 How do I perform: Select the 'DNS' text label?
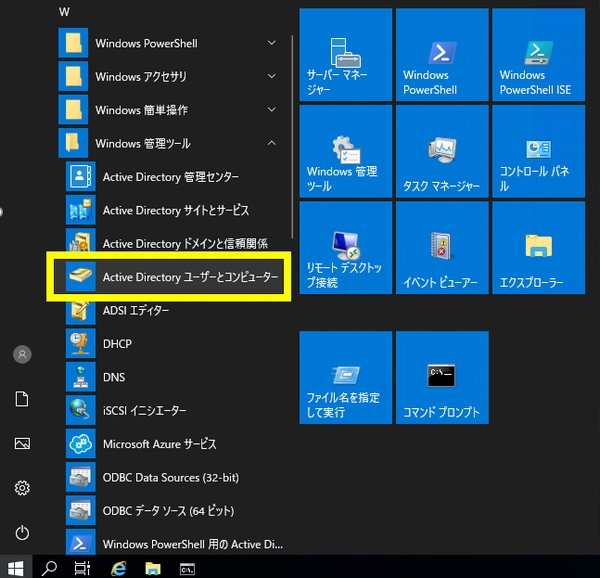coord(114,377)
